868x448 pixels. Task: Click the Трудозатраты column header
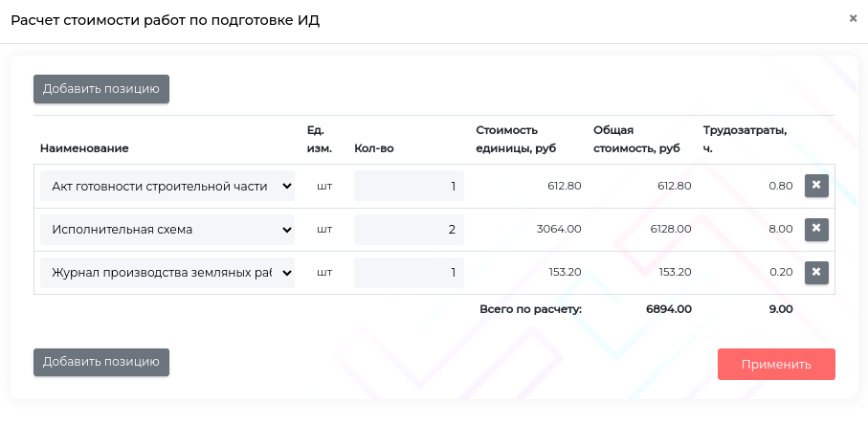(x=745, y=139)
